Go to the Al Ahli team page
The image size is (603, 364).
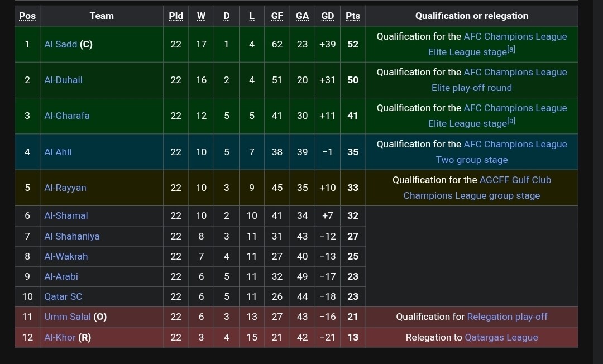pyautogui.click(x=58, y=152)
